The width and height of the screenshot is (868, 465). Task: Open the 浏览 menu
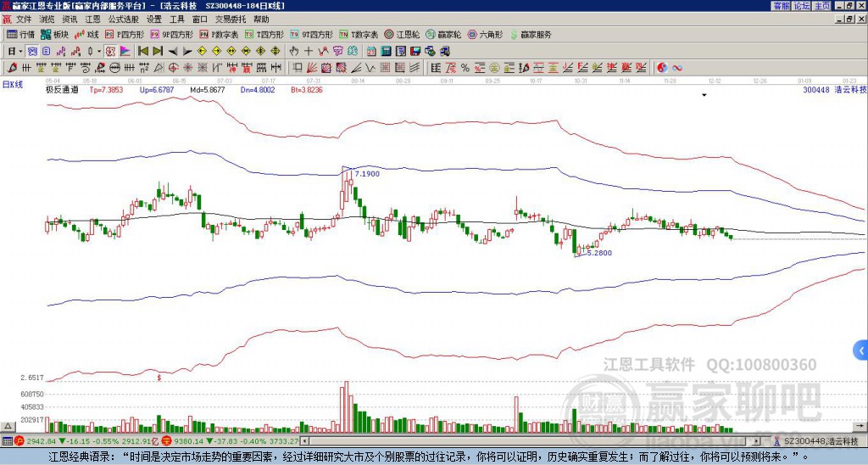tap(47, 20)
